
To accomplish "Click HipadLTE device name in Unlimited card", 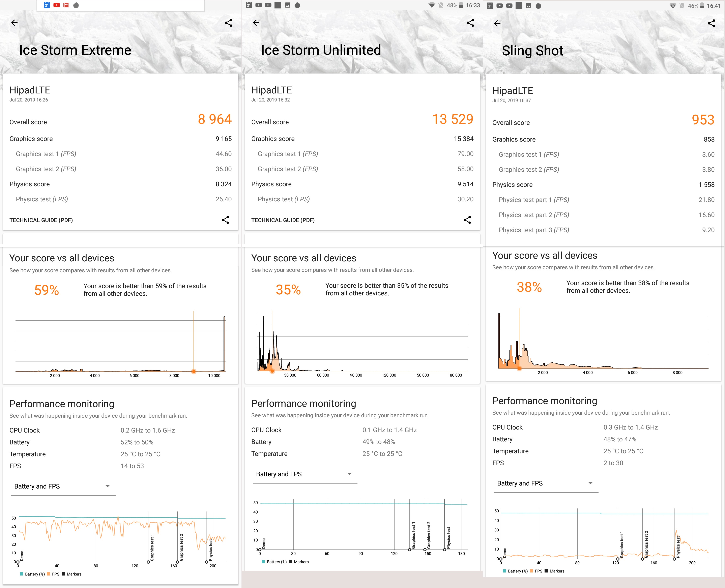I will (272, 90).
